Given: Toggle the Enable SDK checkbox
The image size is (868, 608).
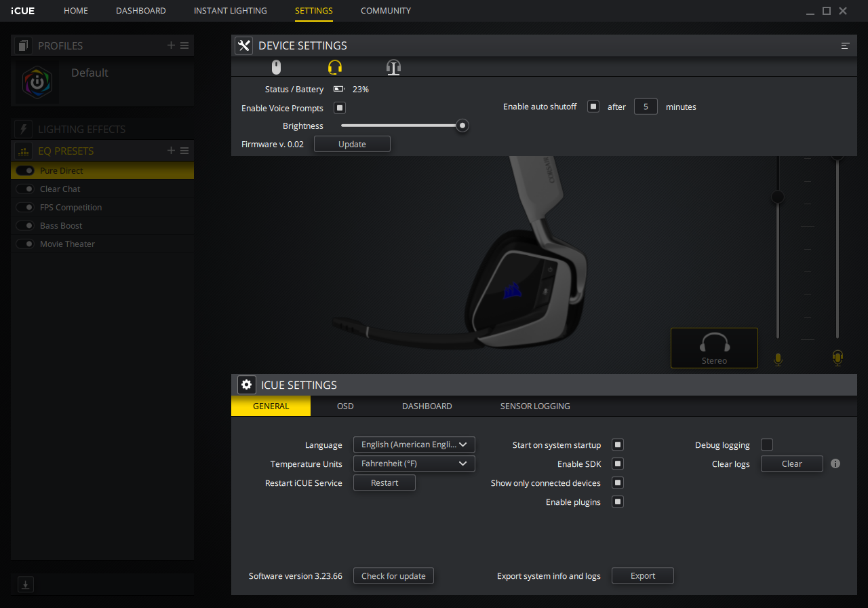Looking at the screenshot, I should [618, 463].
